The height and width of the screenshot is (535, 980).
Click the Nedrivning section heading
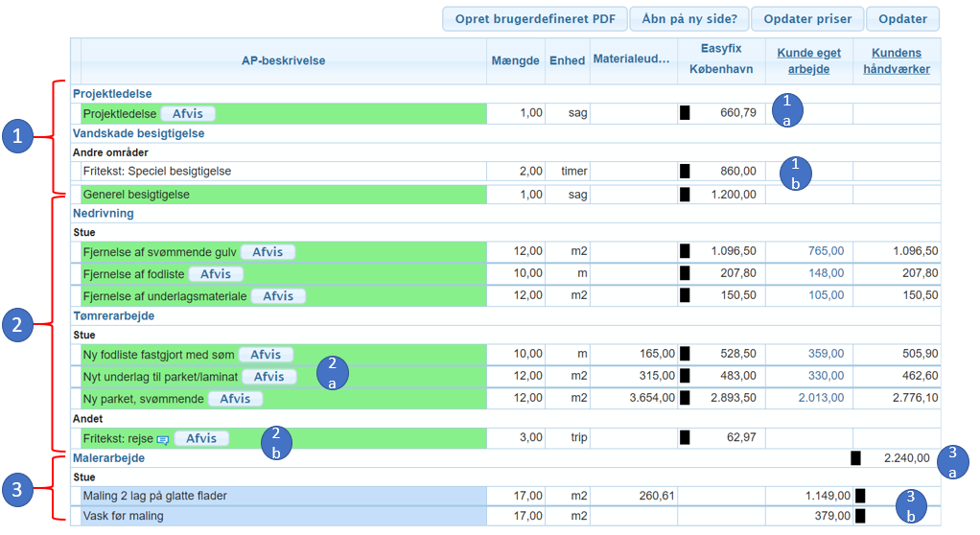point(103,213)
